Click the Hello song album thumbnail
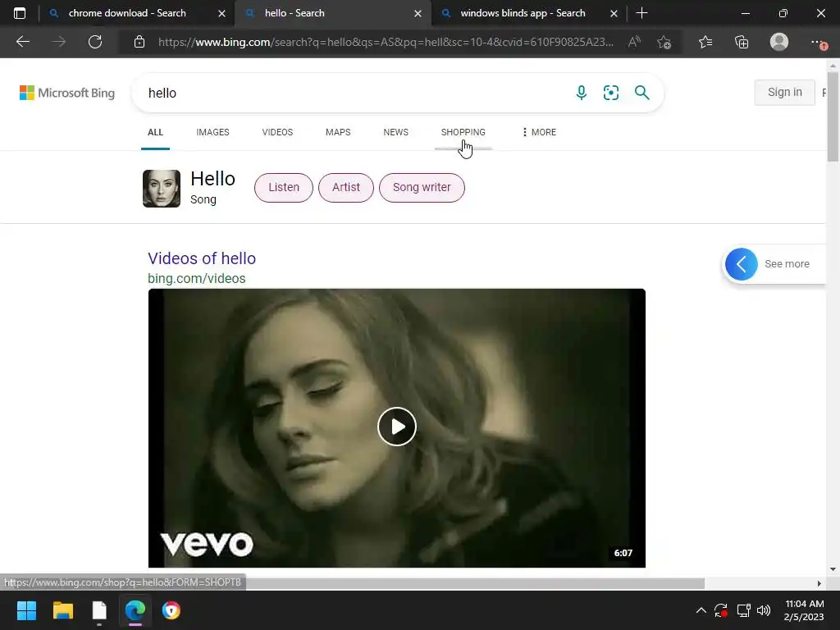The height and width of the screenshot is (630, 840). coord(162,189)
